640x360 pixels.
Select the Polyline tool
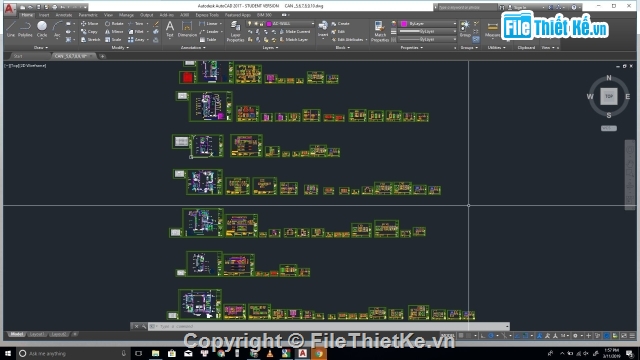[x=25, y=29]
